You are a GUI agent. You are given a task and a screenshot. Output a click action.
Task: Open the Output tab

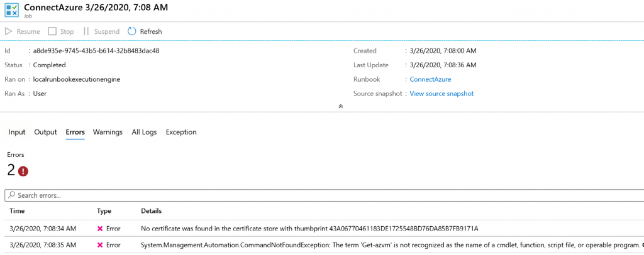pyautogui.click(x=45, y=133)
